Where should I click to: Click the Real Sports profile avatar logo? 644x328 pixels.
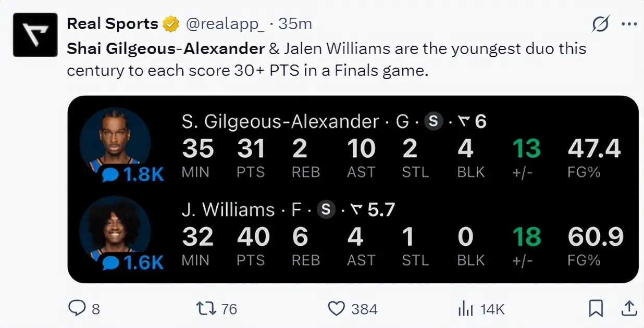click(x=34, y=34)
